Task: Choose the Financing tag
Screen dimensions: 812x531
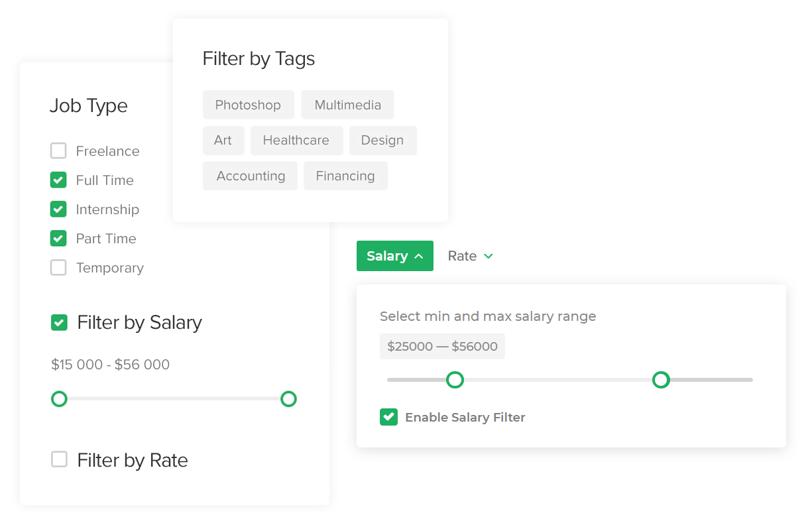Action: click(345, 176)
